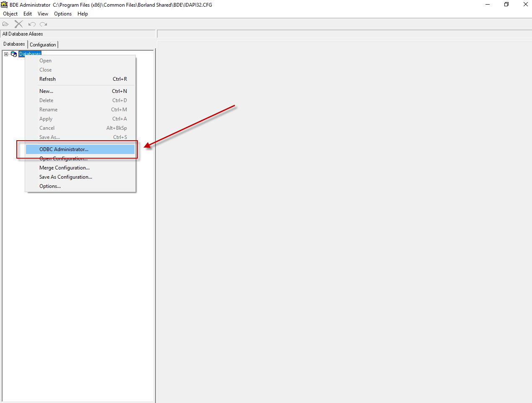Choose New... in the context menu
The height and width of the screenshot is (403, 532).
tap(80, 91)
